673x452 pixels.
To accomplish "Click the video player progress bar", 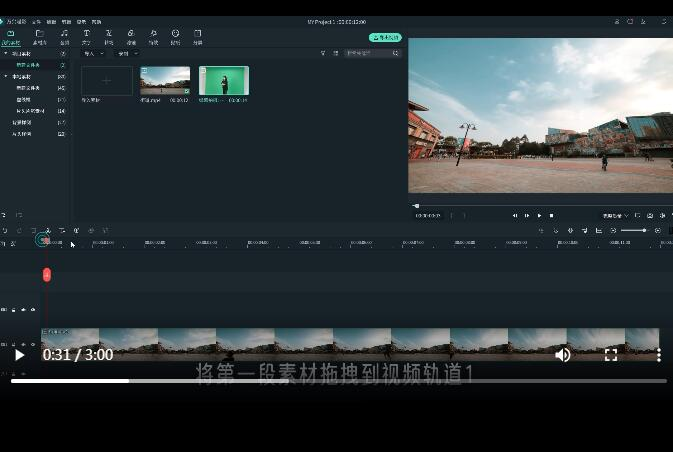I will tap(338, 380).
